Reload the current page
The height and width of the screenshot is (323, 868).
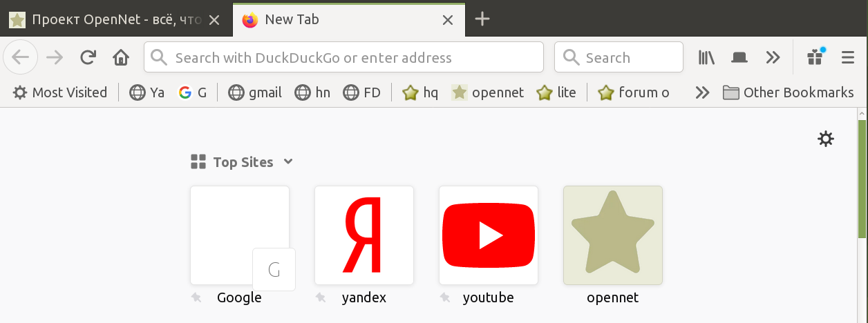(x=88, y=57)
